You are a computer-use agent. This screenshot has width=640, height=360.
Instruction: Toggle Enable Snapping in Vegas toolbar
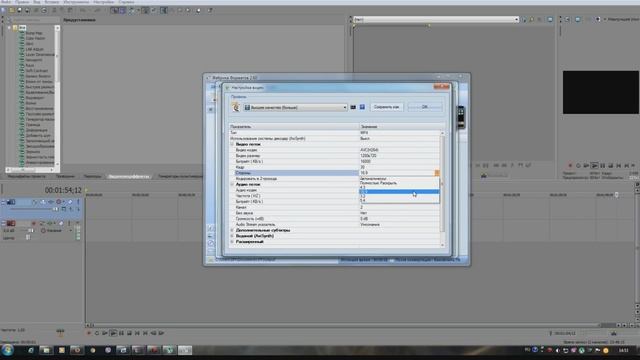[x=115, y=10]
